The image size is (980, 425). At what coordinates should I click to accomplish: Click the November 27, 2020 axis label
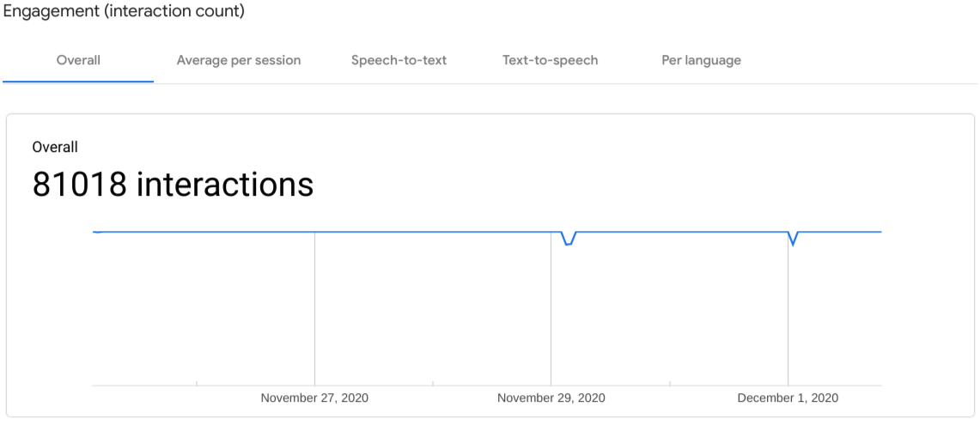tap(314, 398)
